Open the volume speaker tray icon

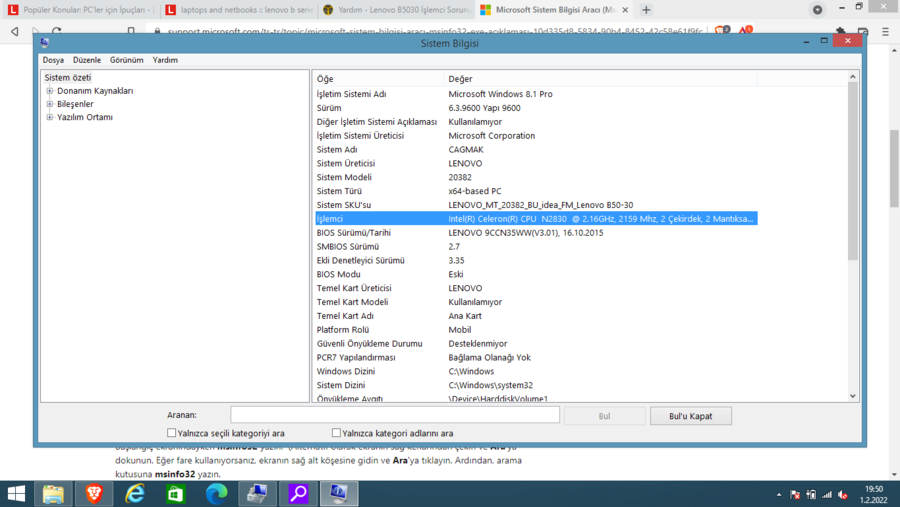coord(843,494)
